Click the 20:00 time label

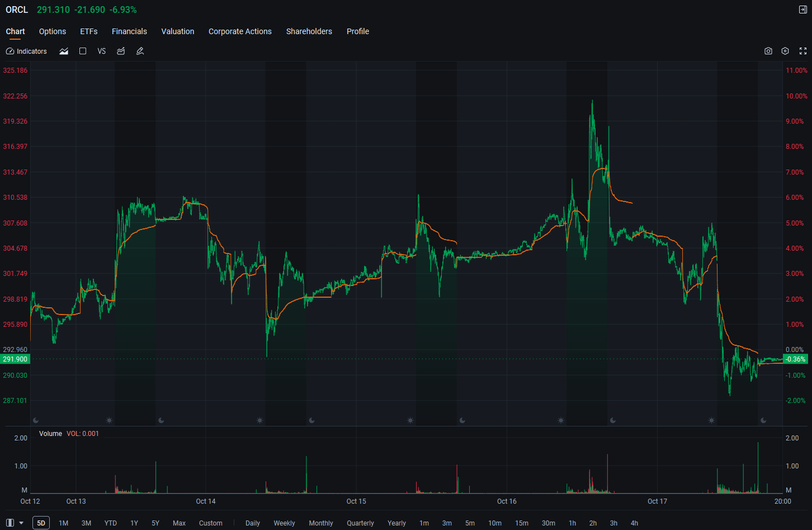coord(783,501)
